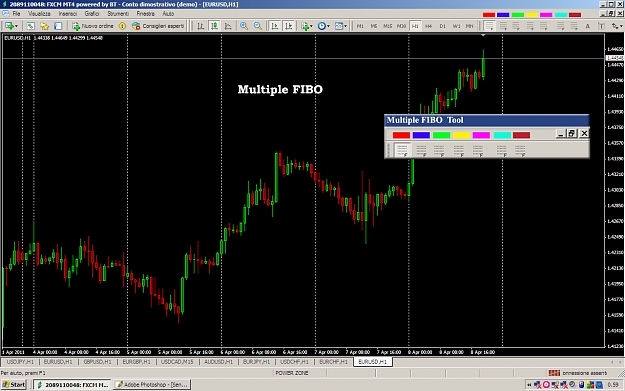Switch to the USDCAD,M15 chart tab
Viewport: 625px width, 391px height.
tap(177, 362)
